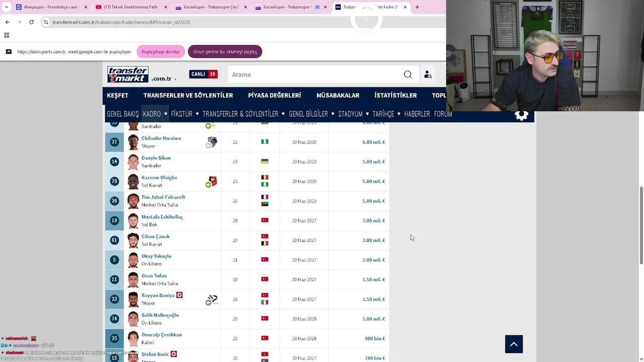Screen dimensions: 644x362
Task: Click Paylaşmayı durdur button
Action: 160,52
